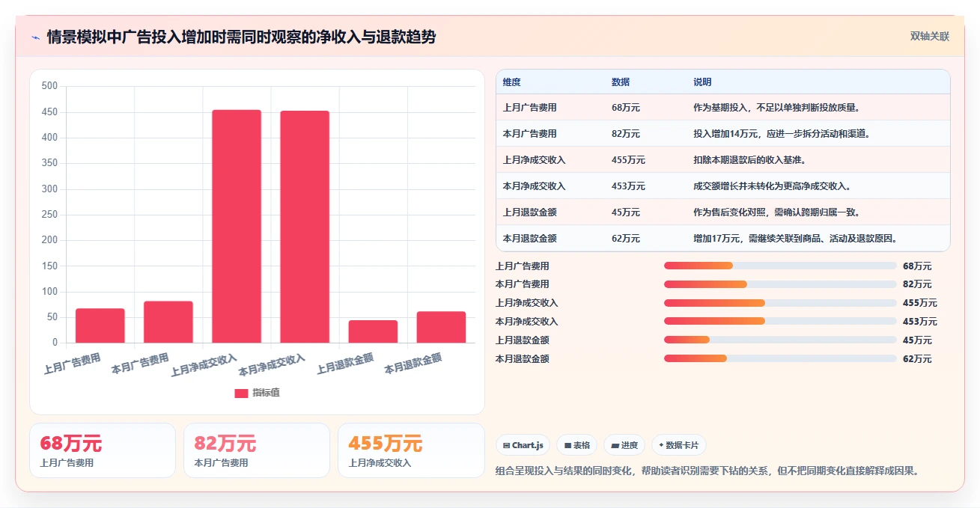The image size is (980, 508).
Task: Click the 本月退款金额 label in progress list
Action: point(523,359)
